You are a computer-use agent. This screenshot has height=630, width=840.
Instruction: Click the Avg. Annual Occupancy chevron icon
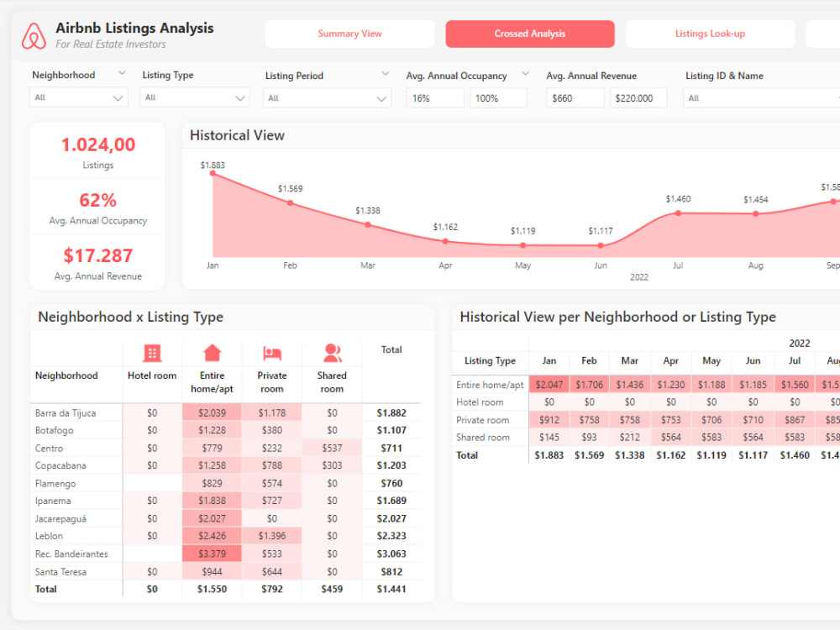[x=525, y=74]
